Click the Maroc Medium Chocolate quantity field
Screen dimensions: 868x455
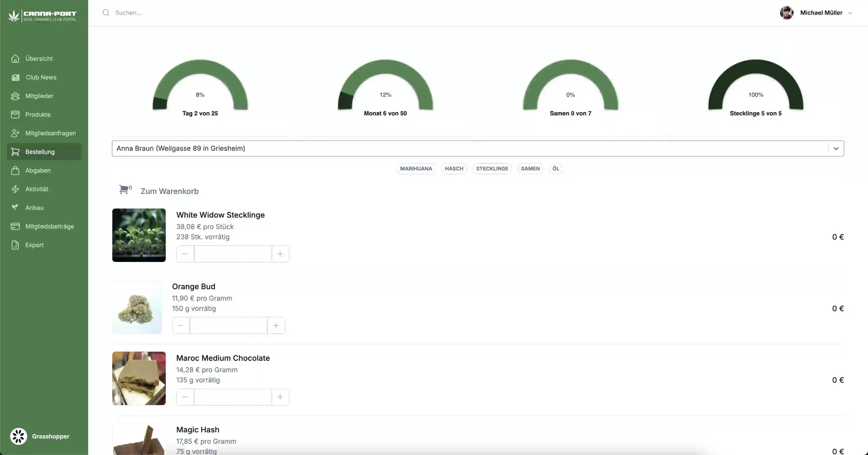pos(233,397)
